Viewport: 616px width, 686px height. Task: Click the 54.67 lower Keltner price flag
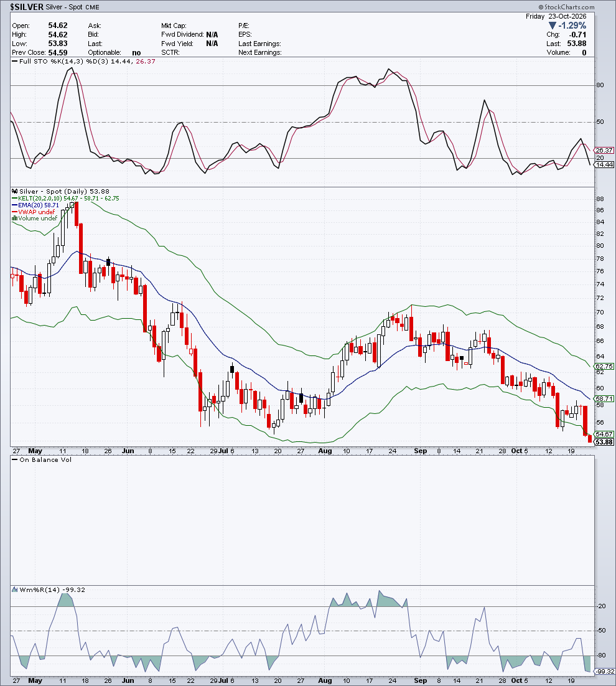click(x=604, y=434)
